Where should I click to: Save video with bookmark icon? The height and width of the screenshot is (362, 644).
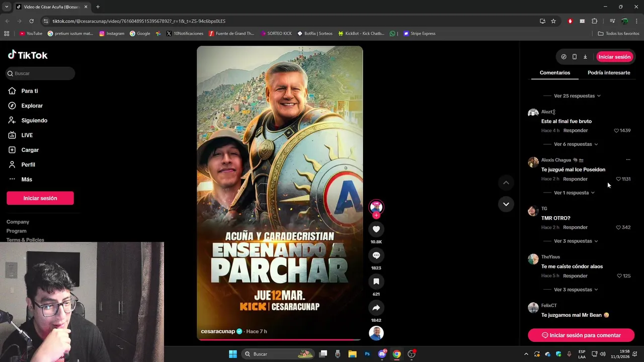[376, 282]
